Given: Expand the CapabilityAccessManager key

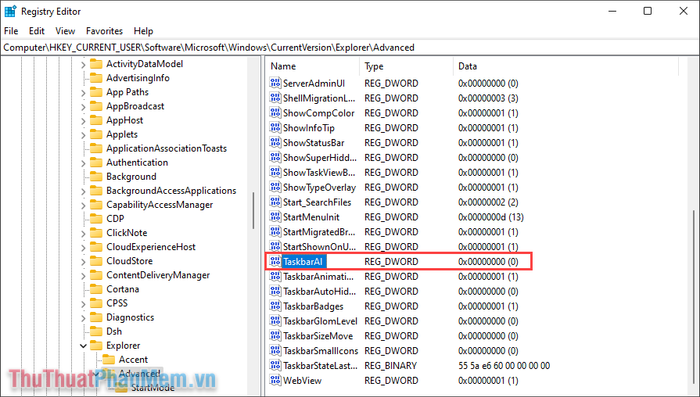Looking at the screenshot, I should pos(83,205).
